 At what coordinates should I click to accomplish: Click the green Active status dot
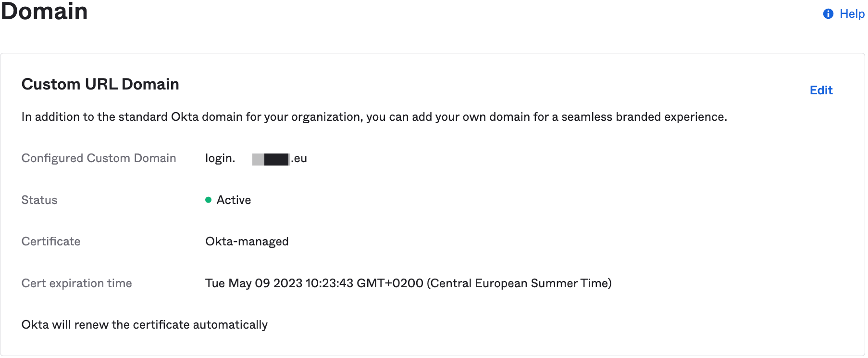click(x=209, y=200)
